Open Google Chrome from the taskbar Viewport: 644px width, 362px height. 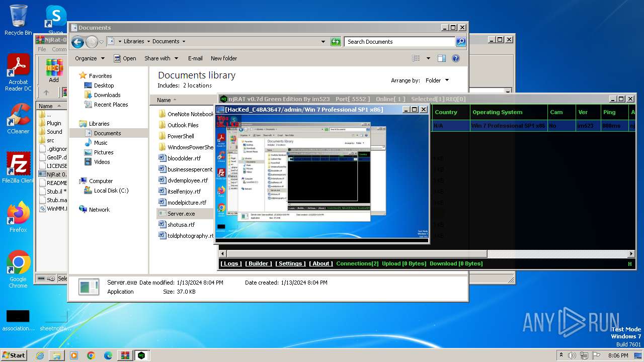coord(91,355)
